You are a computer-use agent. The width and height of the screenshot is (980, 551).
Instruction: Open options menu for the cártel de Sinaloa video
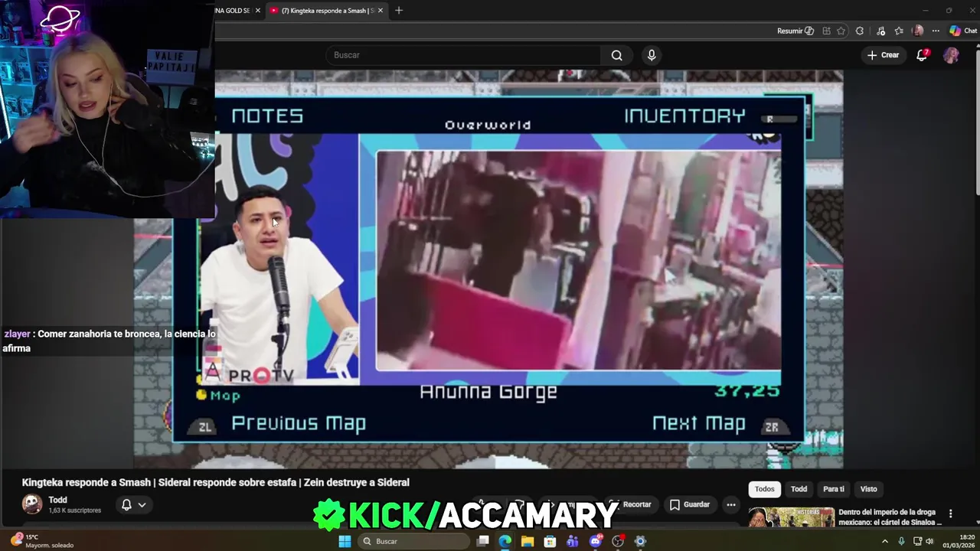pos(950,514)
